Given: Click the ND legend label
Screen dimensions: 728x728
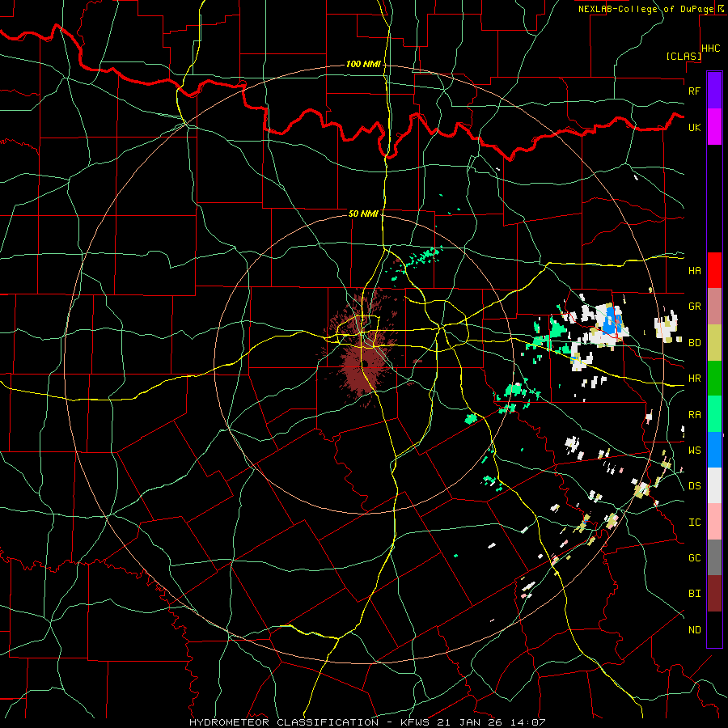Looking at the screenshot, I should tap(694, 630).
